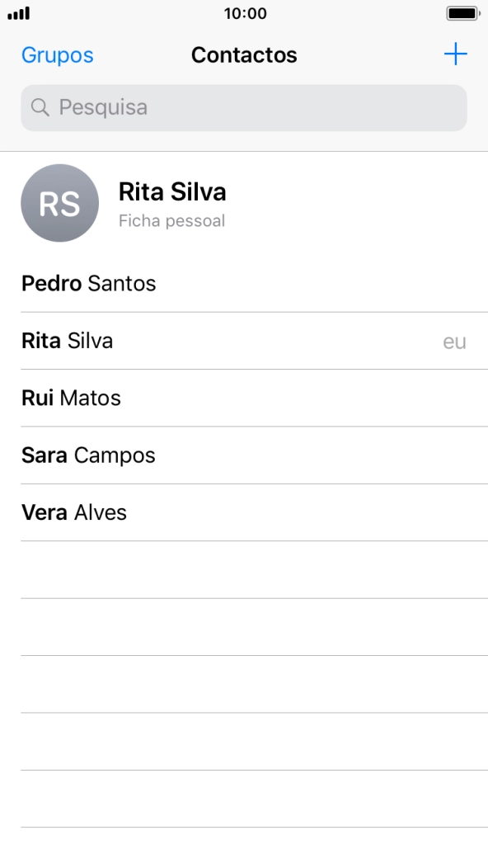Tap the 'eu' label next to Rita Silva
This screenshot has width=488, height=868.
[455, 341]
